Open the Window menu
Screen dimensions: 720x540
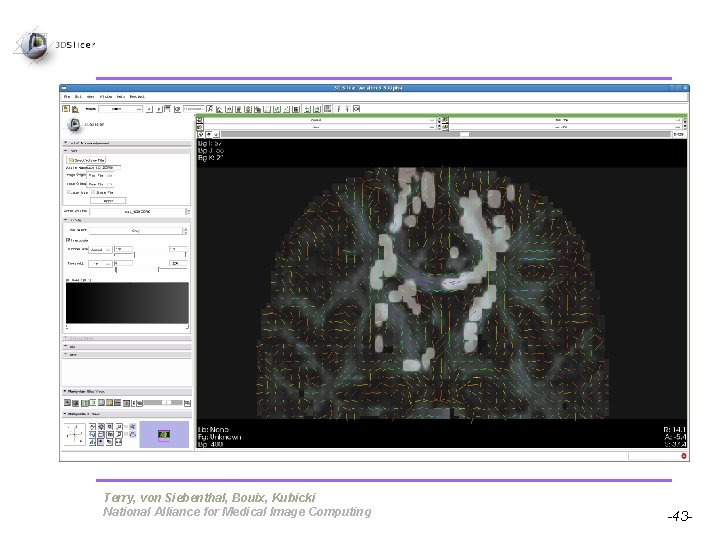click(x=106, y=97)
